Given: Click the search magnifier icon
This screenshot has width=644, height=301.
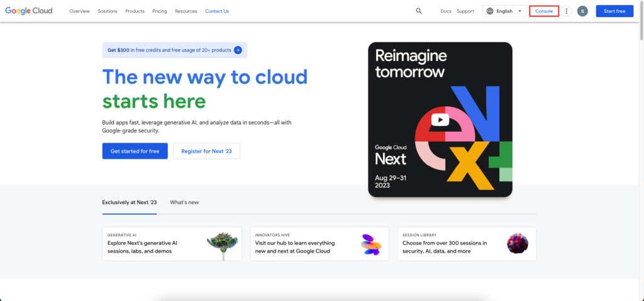Looking at the screenshot, I should (418, 11).
